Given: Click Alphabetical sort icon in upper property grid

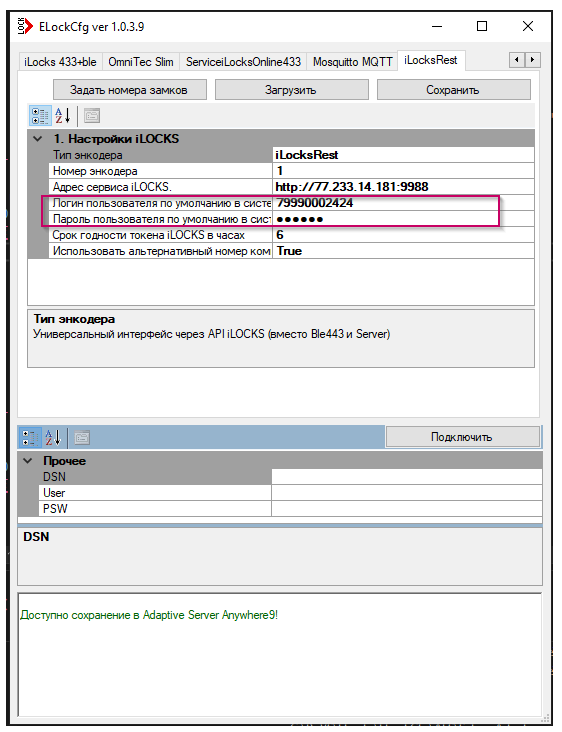Looking at the screenshot, I should coord(63,116).
